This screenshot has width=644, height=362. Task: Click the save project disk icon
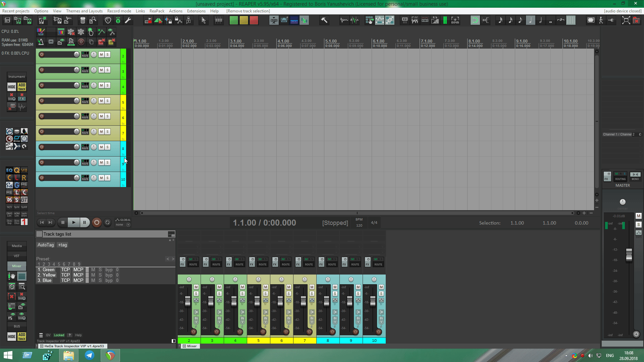click(7, 20)
